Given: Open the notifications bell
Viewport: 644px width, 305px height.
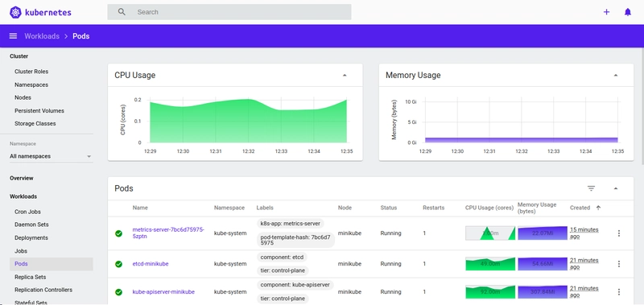Looking at the screenshot, I should tap(628, 12).
